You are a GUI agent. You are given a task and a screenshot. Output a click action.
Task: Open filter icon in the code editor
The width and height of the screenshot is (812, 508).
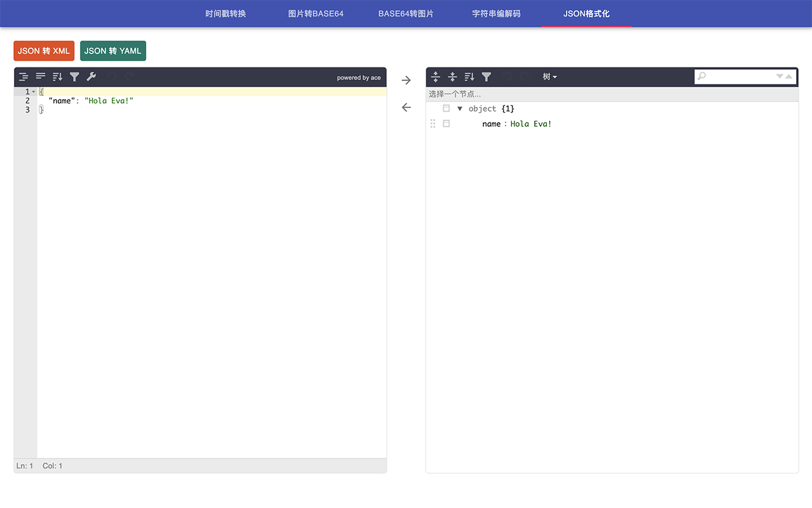[x=75, y=77]
